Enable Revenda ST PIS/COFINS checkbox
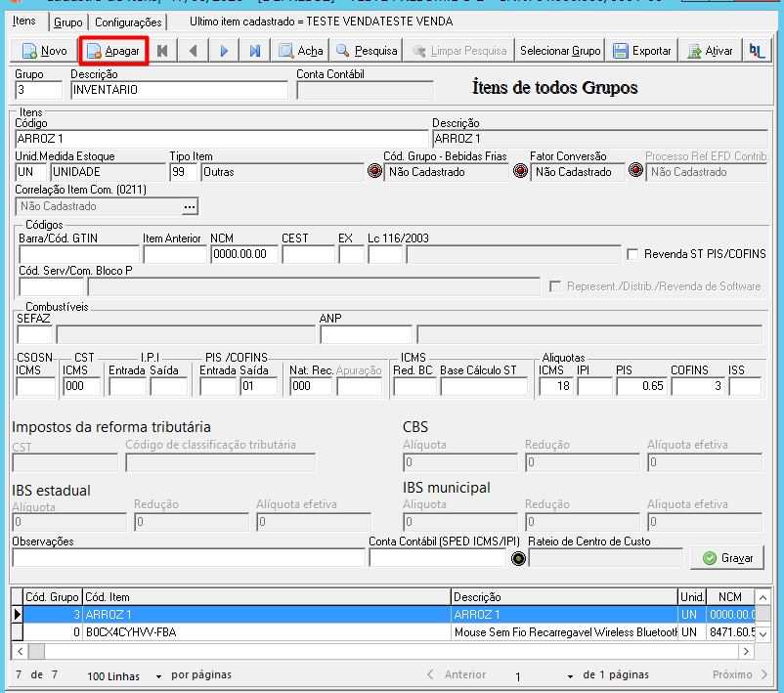784x693 pixels. point(632,254)
